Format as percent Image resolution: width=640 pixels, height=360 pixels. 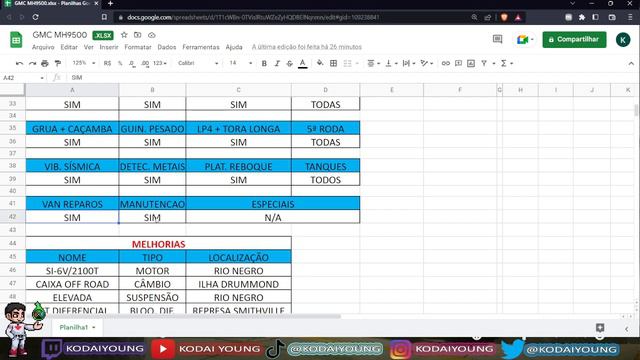120,63
